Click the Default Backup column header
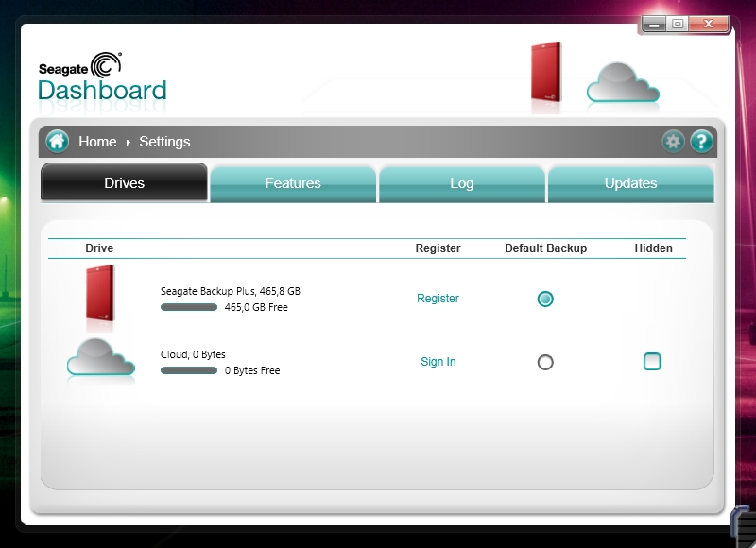 [x=546, y=248]
